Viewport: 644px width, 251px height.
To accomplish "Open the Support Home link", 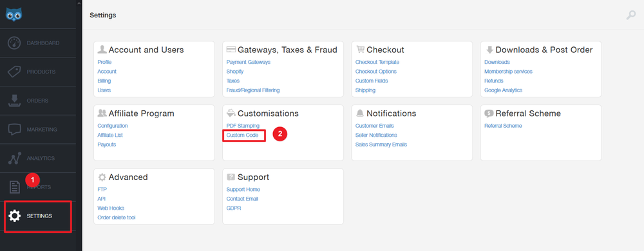I will click(243, 190).
